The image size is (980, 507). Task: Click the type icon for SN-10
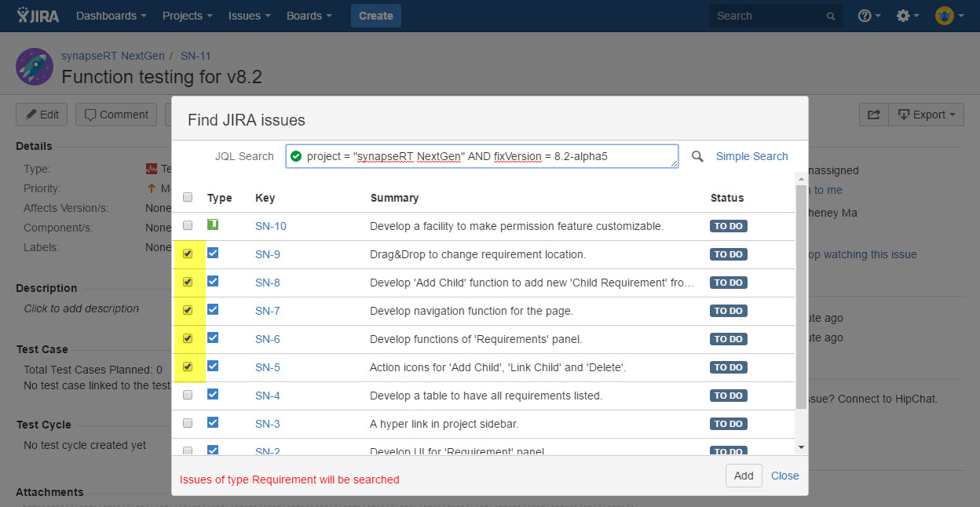click(x=213, y=225)
